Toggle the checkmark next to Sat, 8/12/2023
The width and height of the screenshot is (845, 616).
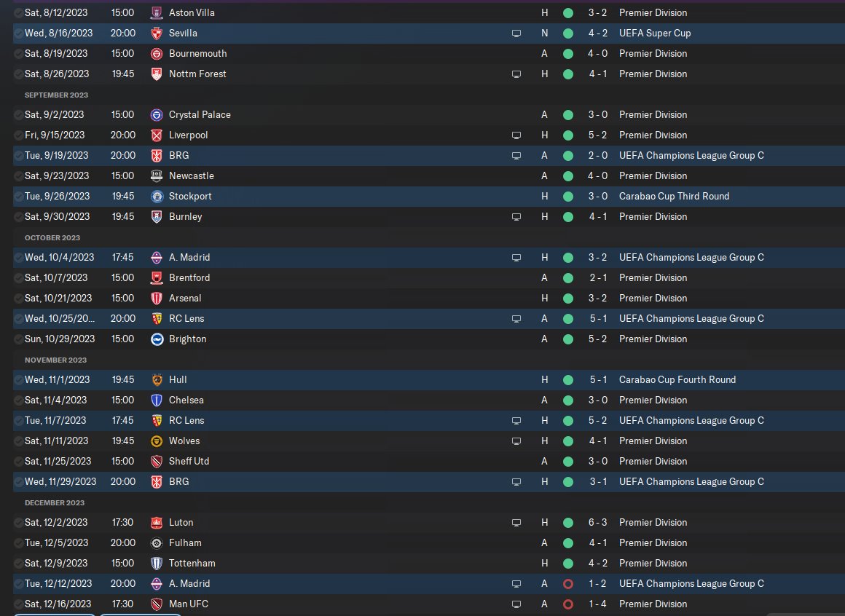click(x=18, y=12)
